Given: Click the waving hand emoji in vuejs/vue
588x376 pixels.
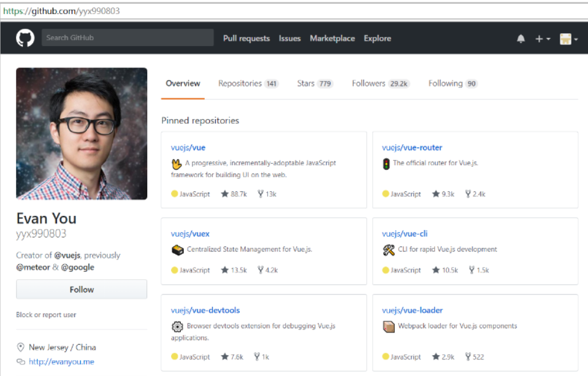Looking at the screenshot, I should 177,164.
